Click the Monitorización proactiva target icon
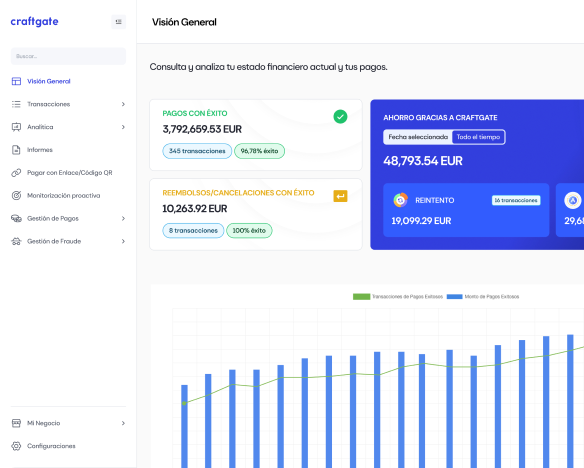584x468 pixels. pos(16,195)
